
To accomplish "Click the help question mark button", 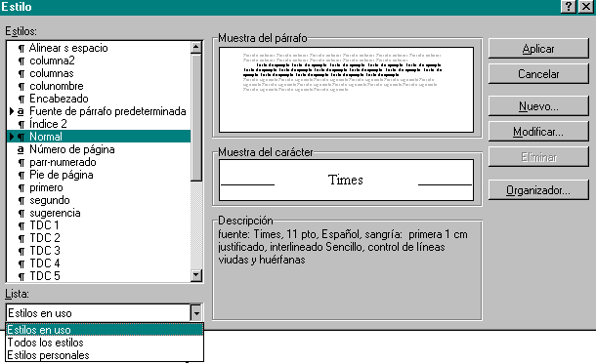I will tap(568, 7).
